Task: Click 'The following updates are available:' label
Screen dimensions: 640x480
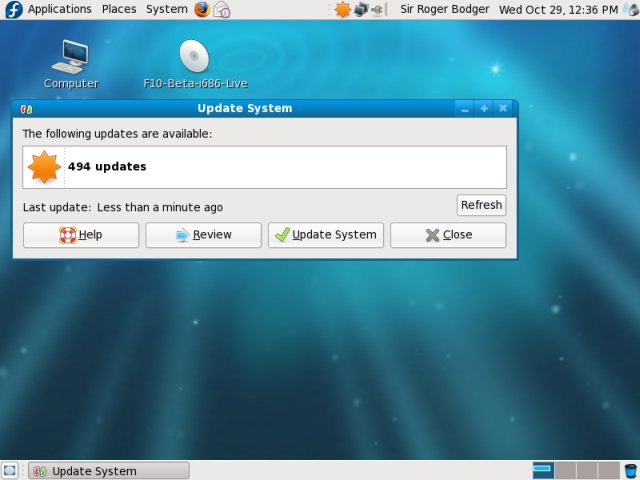Action: (117, 134)
